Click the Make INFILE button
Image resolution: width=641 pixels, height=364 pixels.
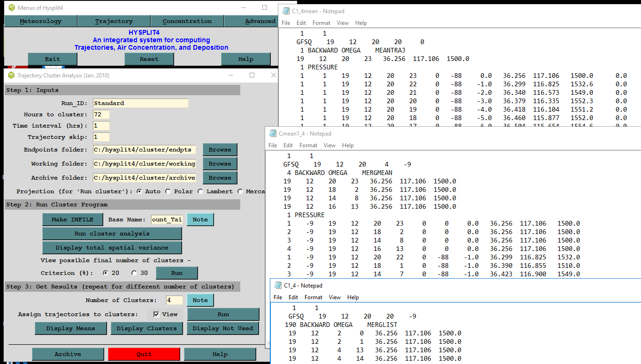tap(72, 220)
